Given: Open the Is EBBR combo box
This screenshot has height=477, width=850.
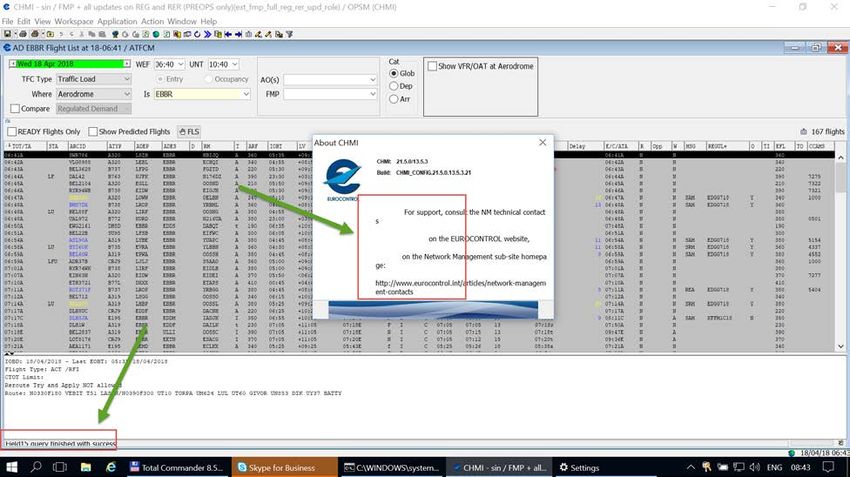Looking at the screenshot, I should click(246, 94).
